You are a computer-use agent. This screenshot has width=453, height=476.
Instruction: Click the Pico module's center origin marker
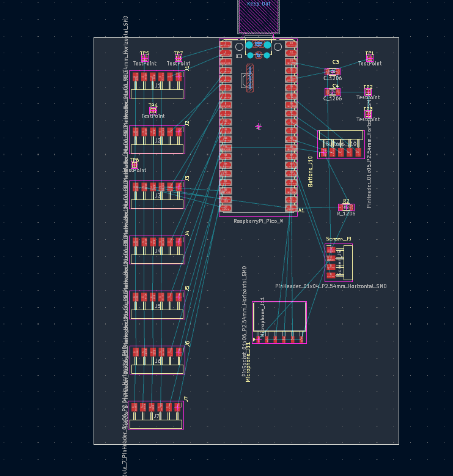(258, 126)
